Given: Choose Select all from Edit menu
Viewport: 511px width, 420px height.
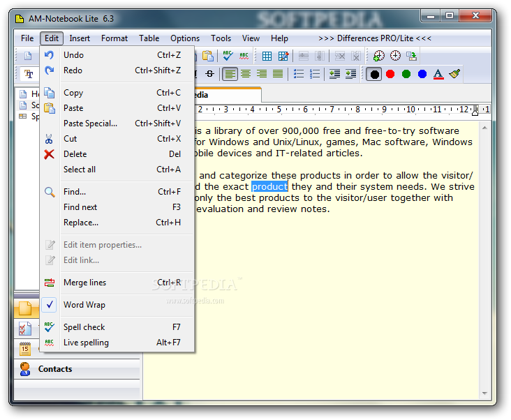Looking at the screenshot, I should pos(117,170).
